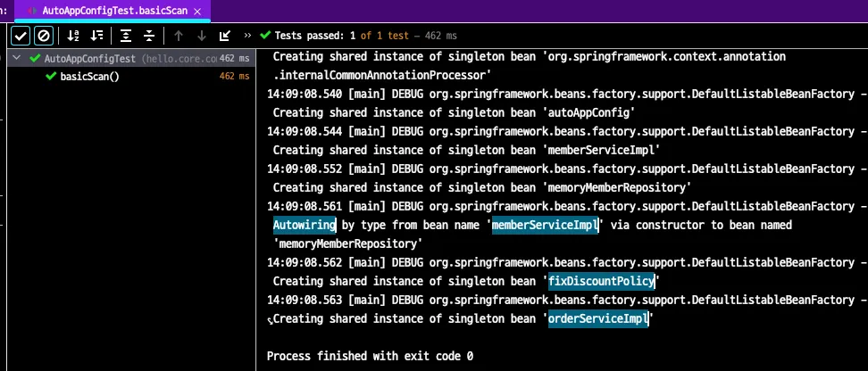The width and height of the screenshot is (868, 371).
Task: Close the AutoAppConfigTest.basicScan tab
Action: click(197, 10)
